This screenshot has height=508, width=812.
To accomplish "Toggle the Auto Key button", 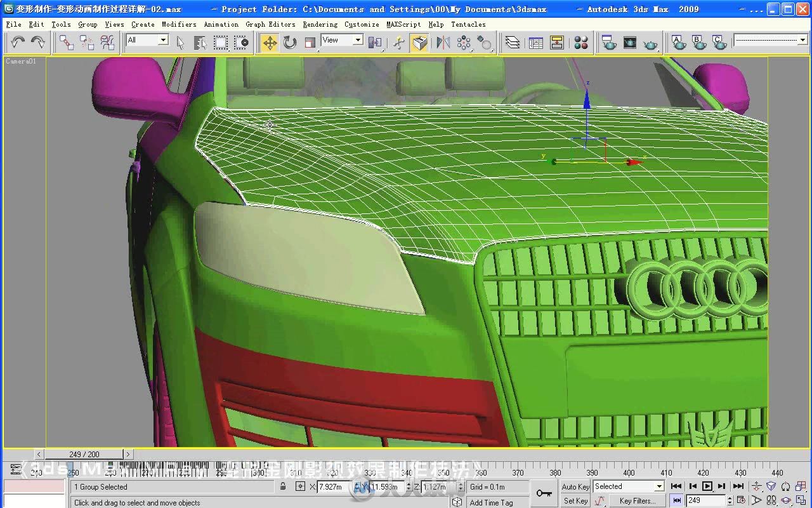I will pyautogui.click(x=575, y=487).
